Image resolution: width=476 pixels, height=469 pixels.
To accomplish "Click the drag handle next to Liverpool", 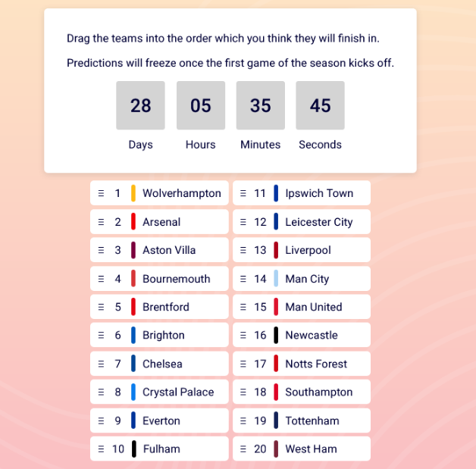I will [243, 250].
